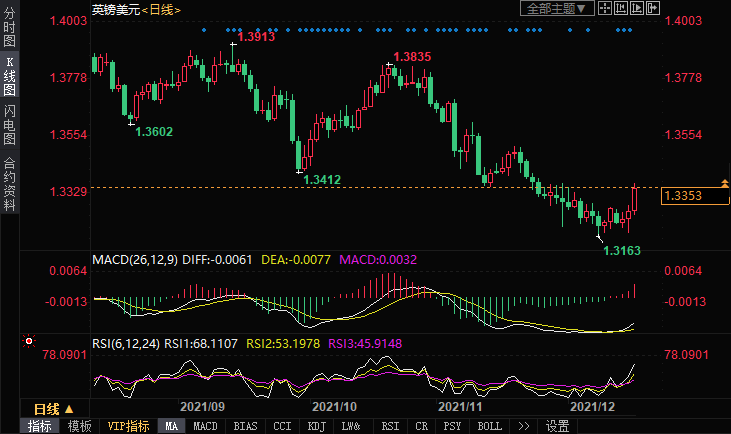
Task: Enable the KDJ indicator
Action: click(315, 426)
